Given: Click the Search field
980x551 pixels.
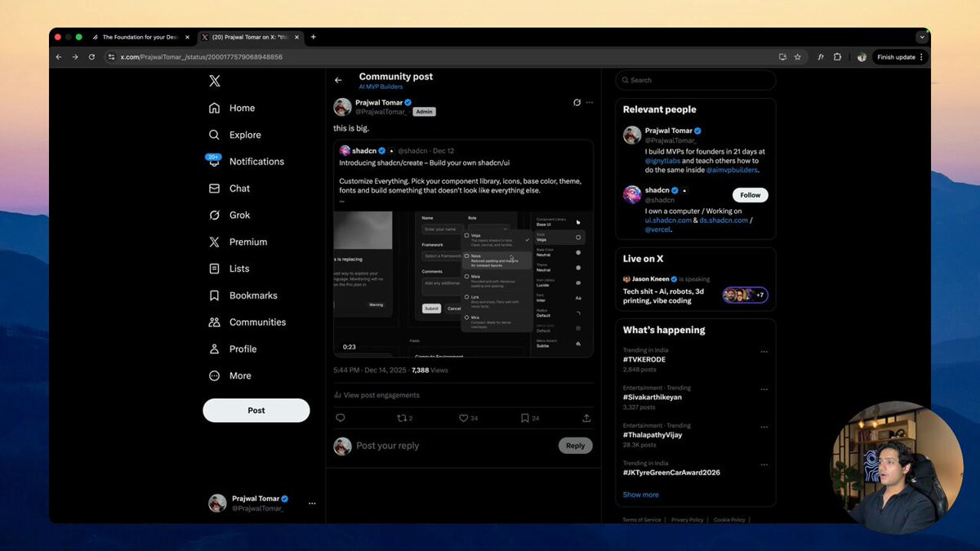Looking at the screenshot, I should pyautogui.click(x=696, y=80).
